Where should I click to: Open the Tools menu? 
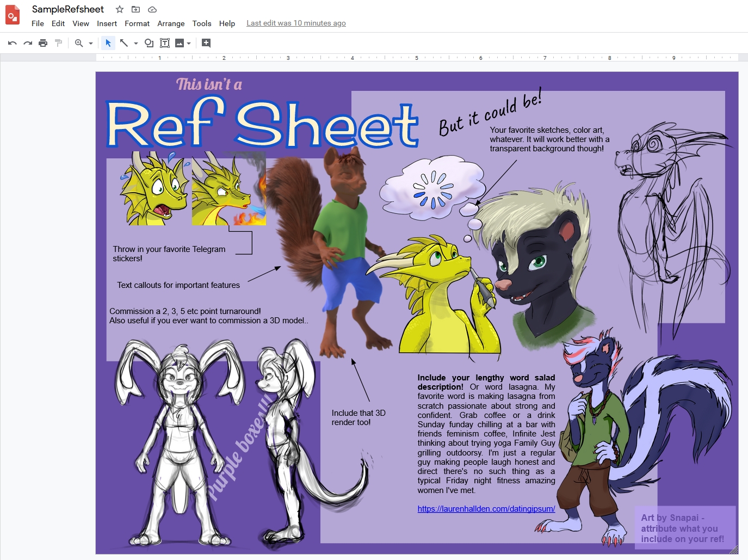[x=202, y=23]
